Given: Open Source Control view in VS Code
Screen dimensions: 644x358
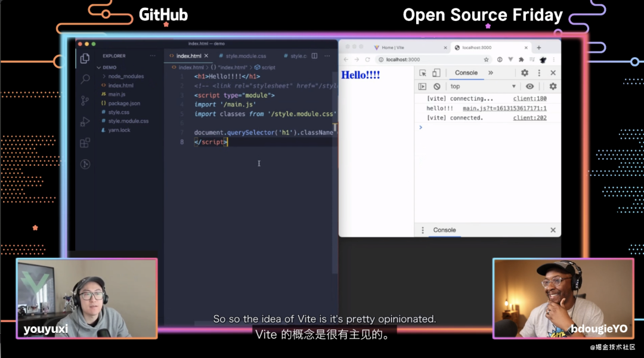Looking at the screenshot, I should (x=85, y=100).
